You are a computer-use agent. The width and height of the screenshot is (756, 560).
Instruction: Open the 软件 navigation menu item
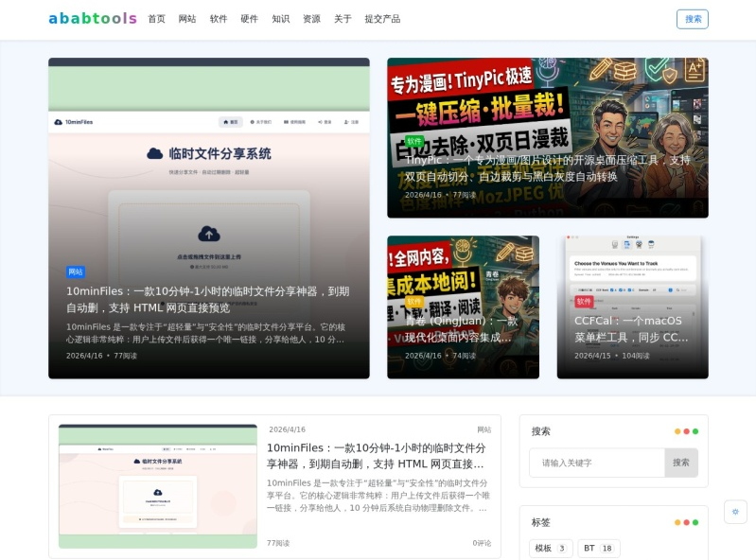pyautogui.click(x=219, y=19)
